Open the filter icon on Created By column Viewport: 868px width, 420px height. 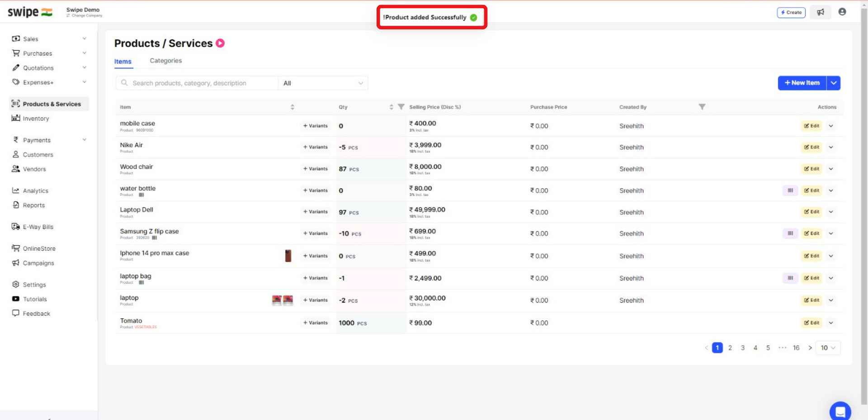click(x=702, y=107)
